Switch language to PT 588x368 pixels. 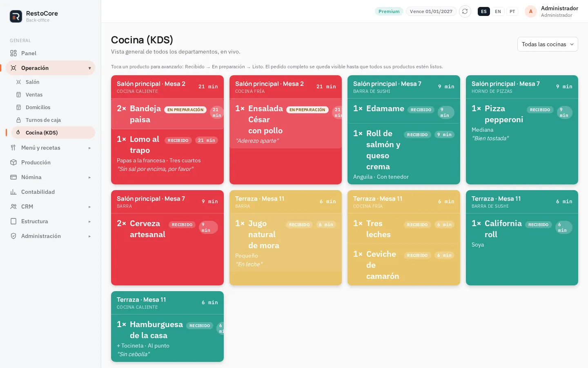point(512,11)
